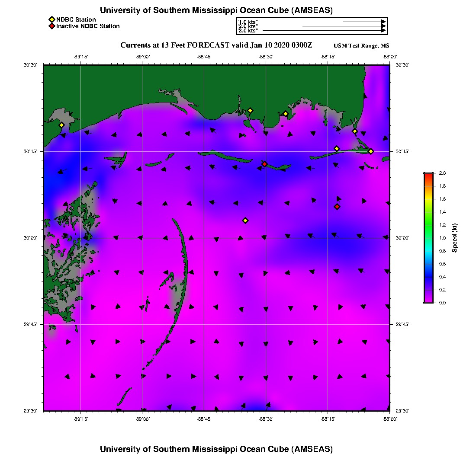Pick the magenta bottom of the speed colorbar
The height and width of the screenshot is (454, 476).
428,301
